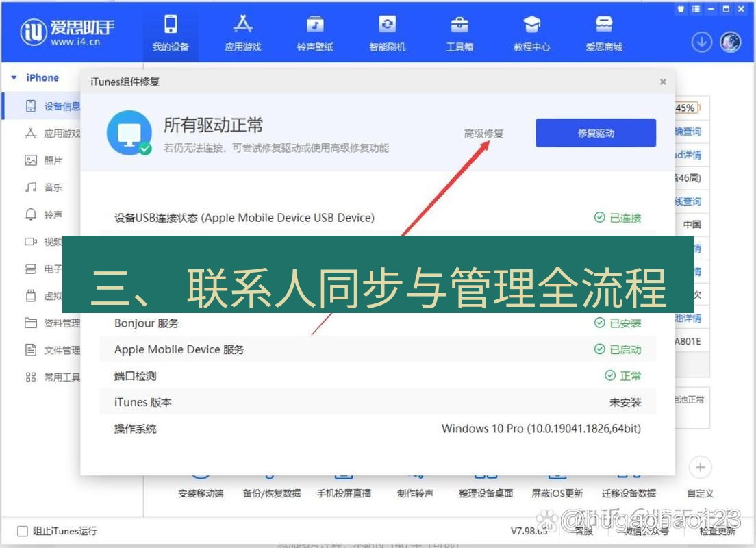Click the 修复驱动 button

596,133
